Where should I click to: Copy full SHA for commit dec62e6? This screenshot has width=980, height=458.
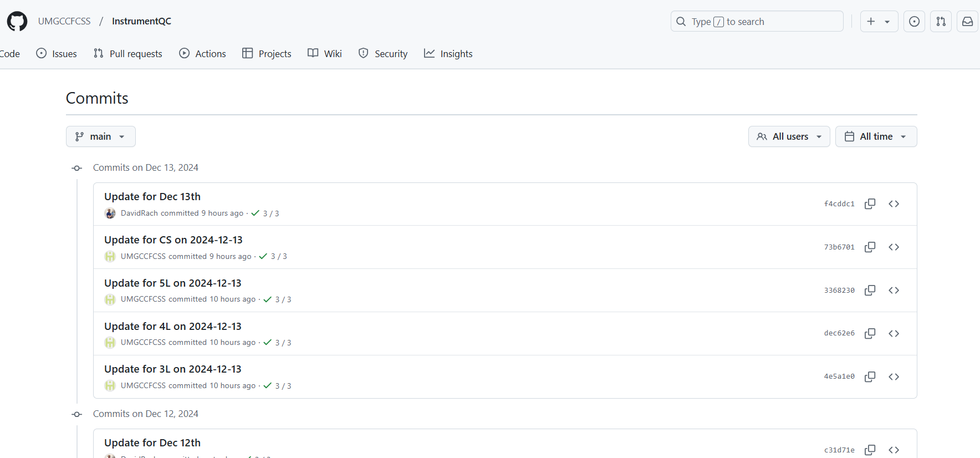[x=870, y=333]
